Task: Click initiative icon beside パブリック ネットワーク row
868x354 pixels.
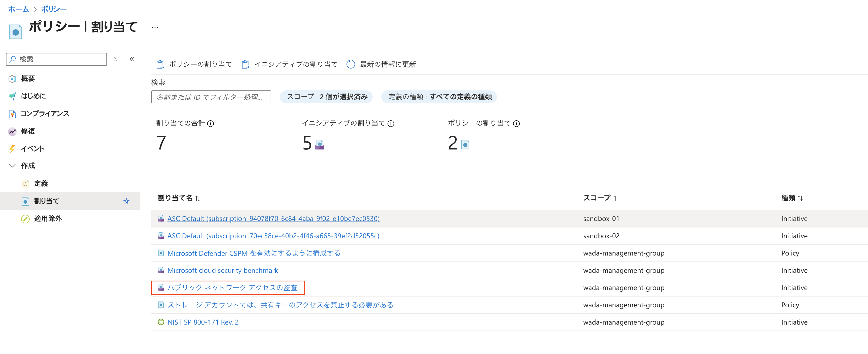Action: point(161,287)
